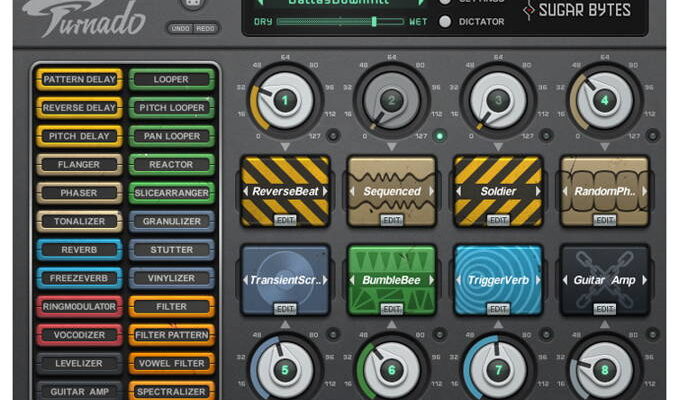This screenshot has height=400, width=679.
Task: Click EDIT under the Sequenced effect
Action: coord(391,220)
